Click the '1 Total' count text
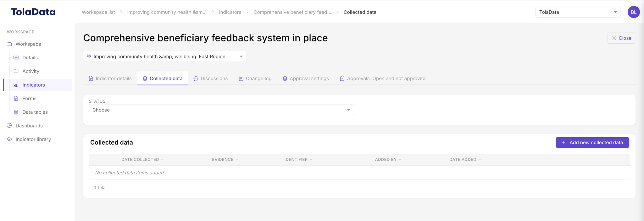 [x=100, y=187]
